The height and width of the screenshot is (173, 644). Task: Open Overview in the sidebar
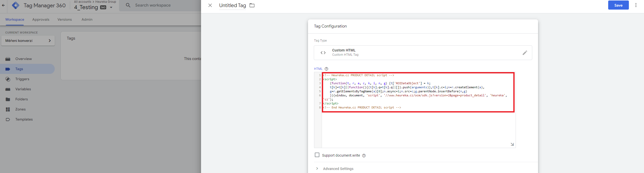(27, 59)
